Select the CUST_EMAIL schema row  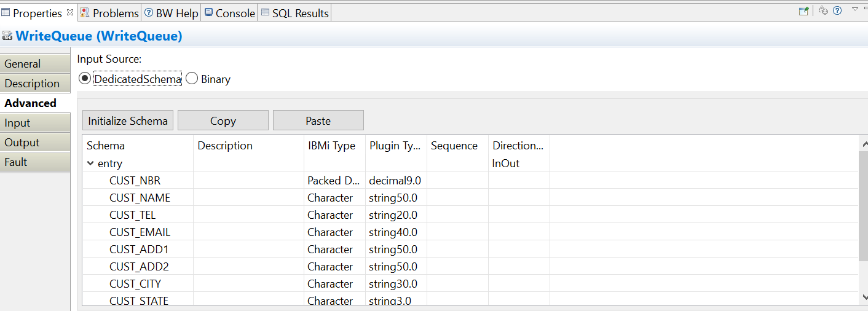click(x=140, y=232)
